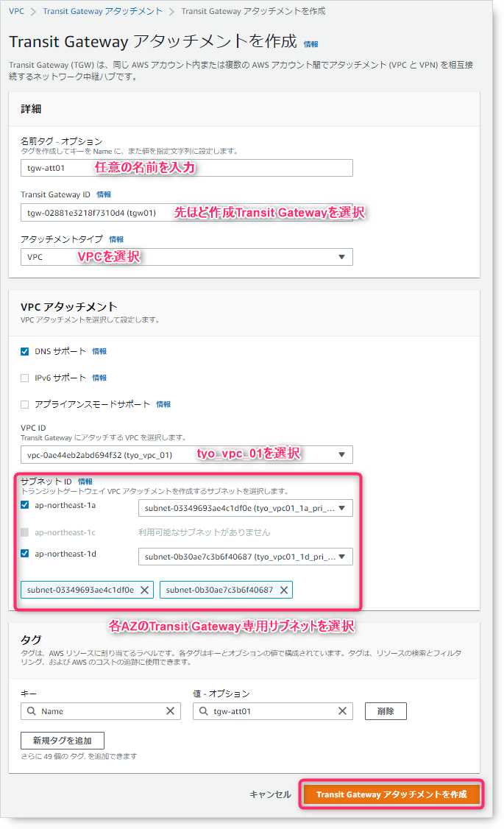Enable アプライアンスモードサポート checkbox
Screen dimensions: 504x829
pyautogui.click(x=24, y=404)
